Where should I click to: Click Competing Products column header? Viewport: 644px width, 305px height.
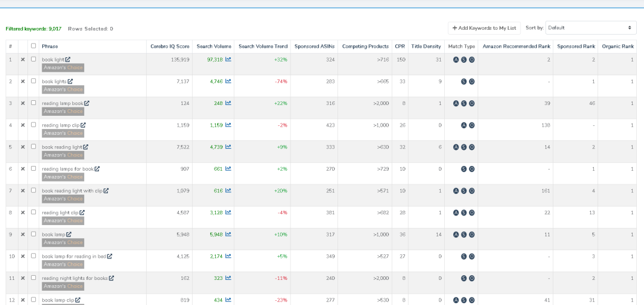[x=365, y=47]
